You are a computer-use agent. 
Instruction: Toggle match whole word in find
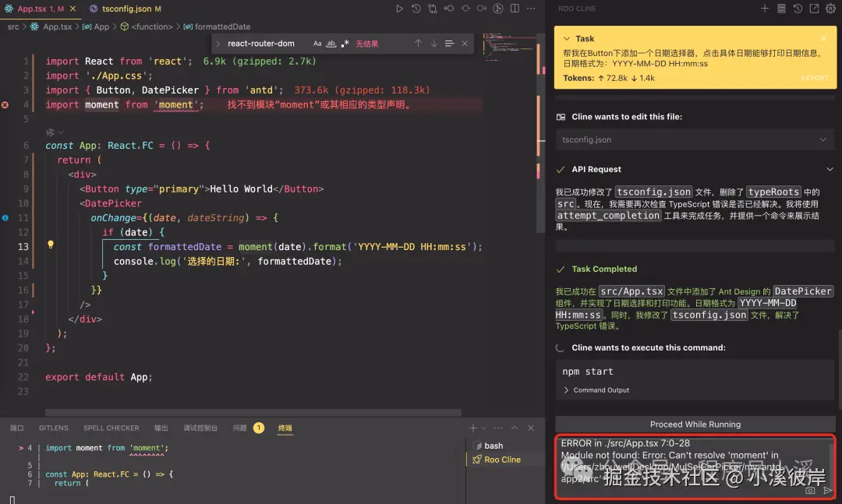[x=331, y=44]
